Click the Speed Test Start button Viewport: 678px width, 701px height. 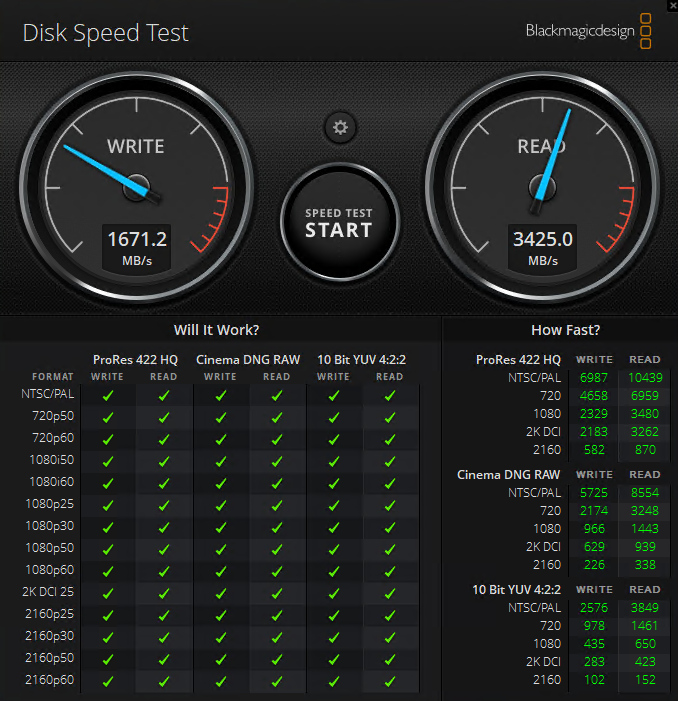(x=339, y=222)
